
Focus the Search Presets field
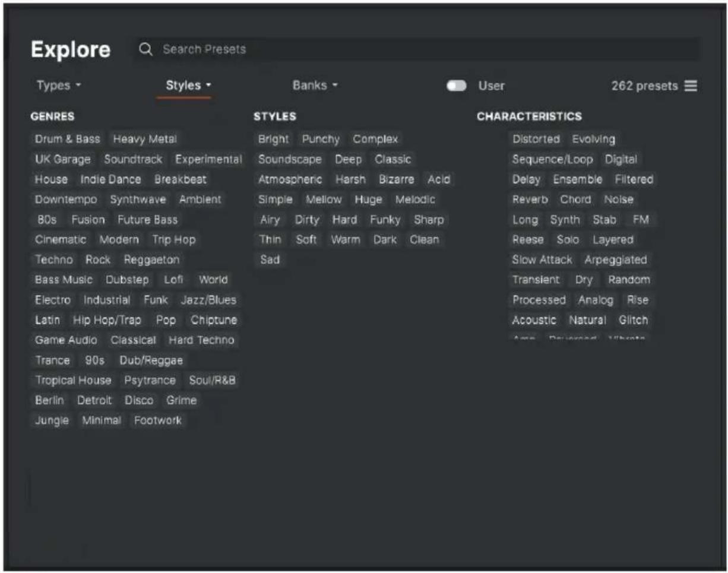click(417, 49)
